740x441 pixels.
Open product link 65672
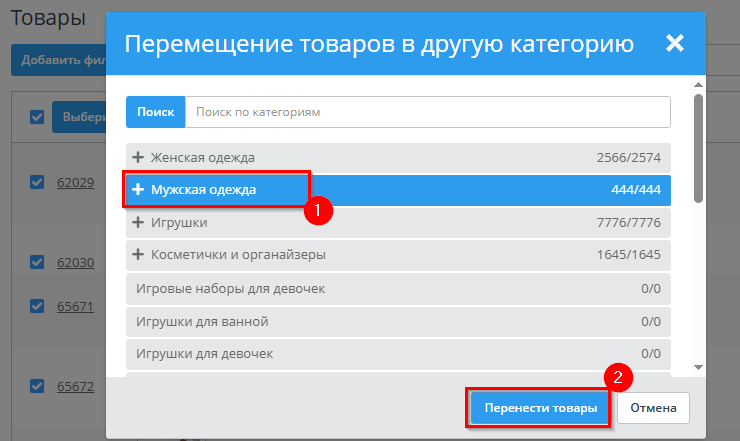(75, 386)
